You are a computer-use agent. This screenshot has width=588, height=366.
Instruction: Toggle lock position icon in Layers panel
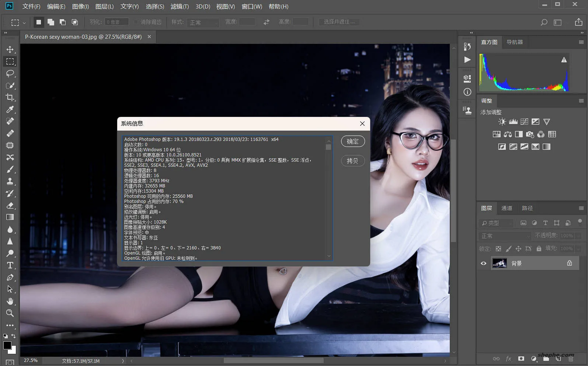click(518, 249)
